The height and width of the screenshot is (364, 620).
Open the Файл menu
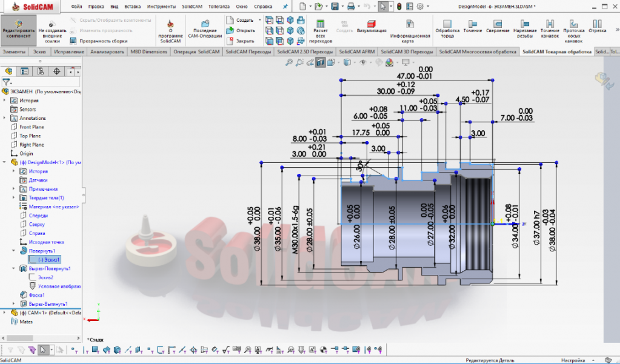pyautogui.click(x=77, y=6)
